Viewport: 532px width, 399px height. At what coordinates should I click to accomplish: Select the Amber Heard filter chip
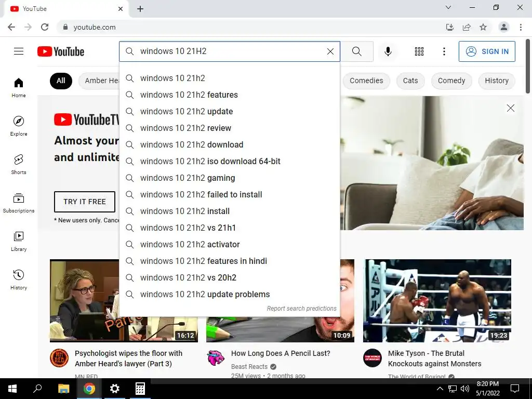click(99, 81)
